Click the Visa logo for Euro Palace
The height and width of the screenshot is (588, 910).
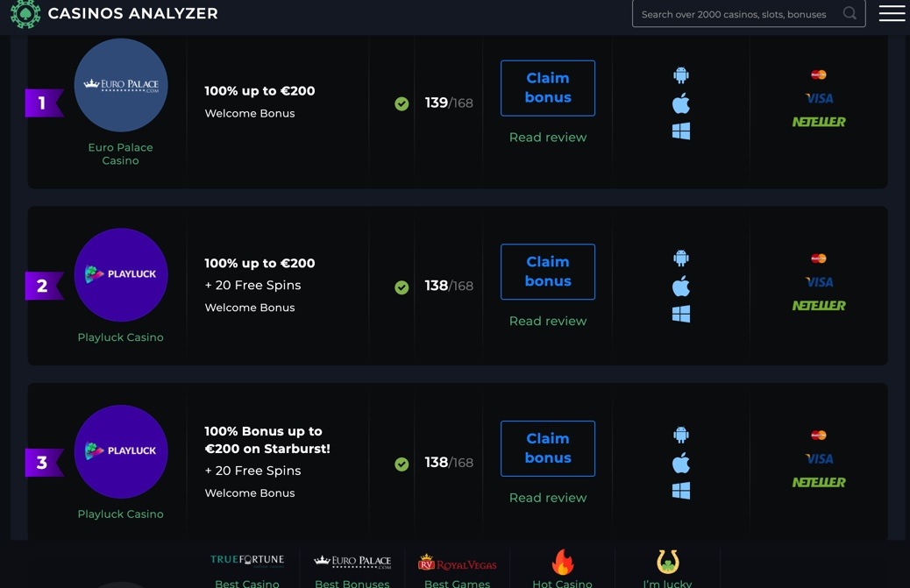(x=819, y=98)
